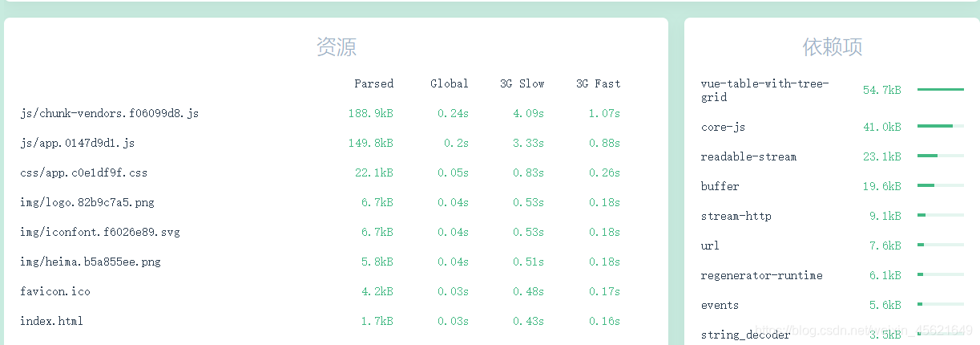980x345 pixels.
Task: Click the vue-table-with-tree-grid size bar
Action: (941, 90)
